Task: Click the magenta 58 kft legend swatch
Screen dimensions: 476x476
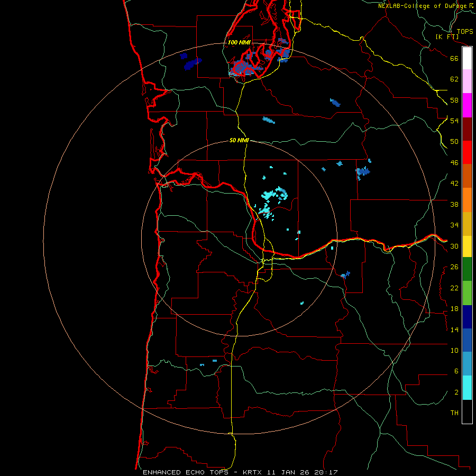Action: coord(467,105)
